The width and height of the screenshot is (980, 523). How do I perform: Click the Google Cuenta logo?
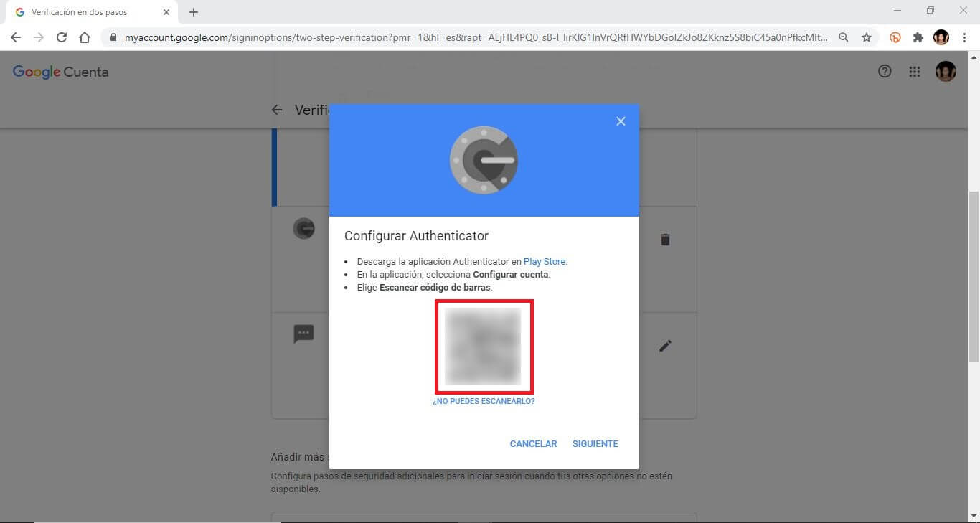[61, 72]
